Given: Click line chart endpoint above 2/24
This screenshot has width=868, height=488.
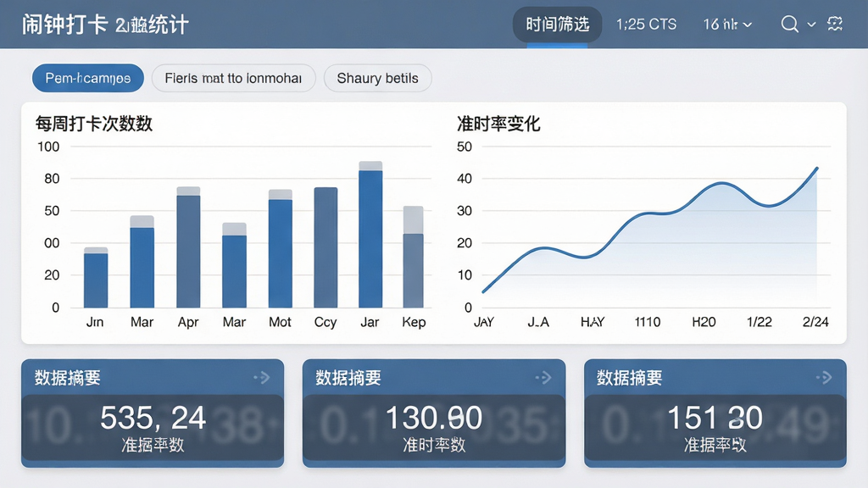Looking at the screenshot, I should coord(816,169).
